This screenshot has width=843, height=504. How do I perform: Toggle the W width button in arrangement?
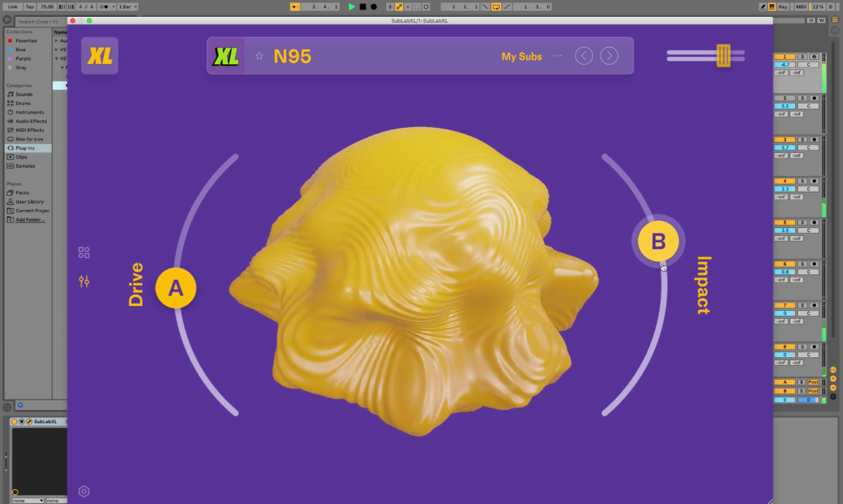pyautogui.click(x=821, y=20)
